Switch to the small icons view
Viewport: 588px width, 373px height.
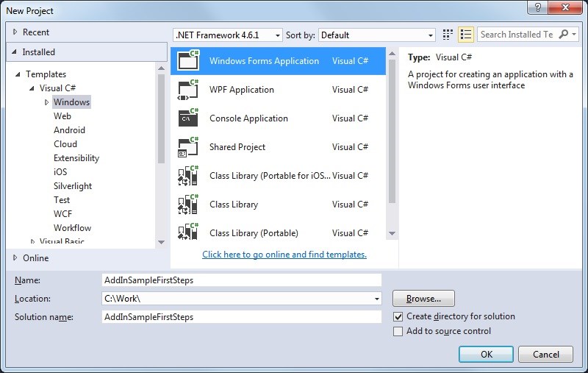(x=448, y=35)
